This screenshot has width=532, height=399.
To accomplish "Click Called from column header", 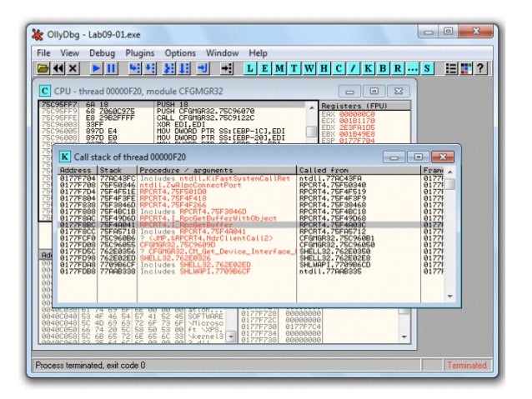I will (359, 170).
